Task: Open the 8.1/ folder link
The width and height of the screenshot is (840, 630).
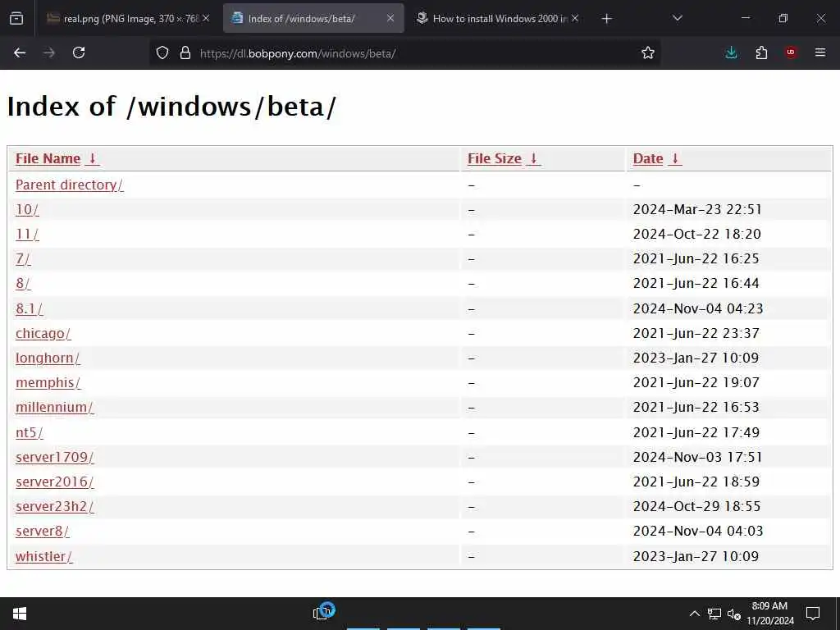Action: (29, 308)
